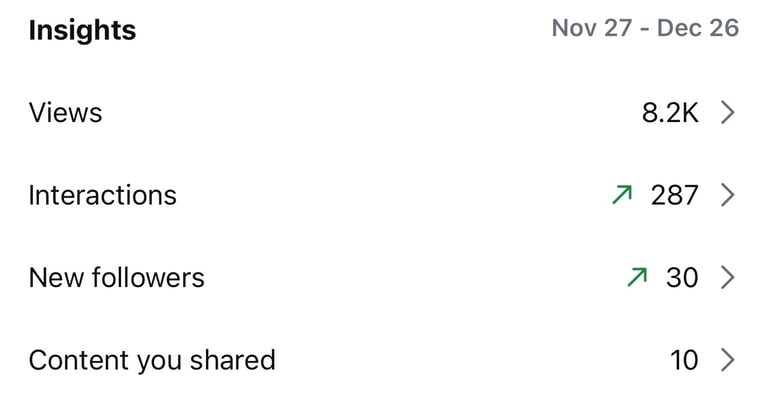Select the 30 new followers number
The width and height of the screenshot is (768, 419).
point(682,277)
